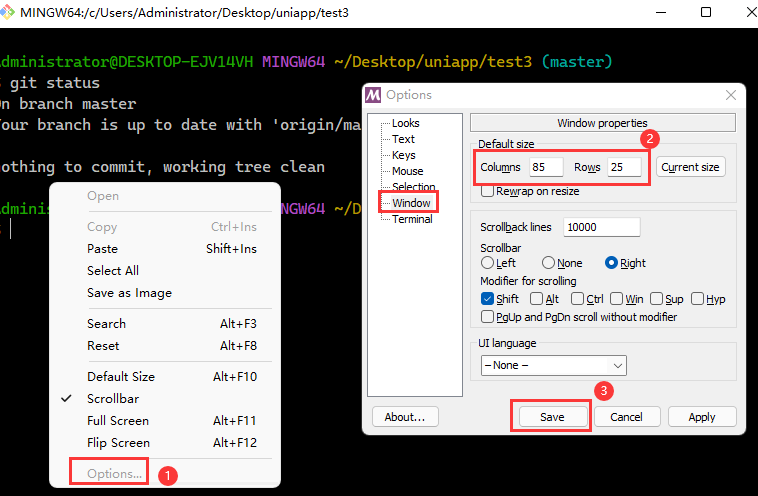Click the About... button

click(405, 417)
